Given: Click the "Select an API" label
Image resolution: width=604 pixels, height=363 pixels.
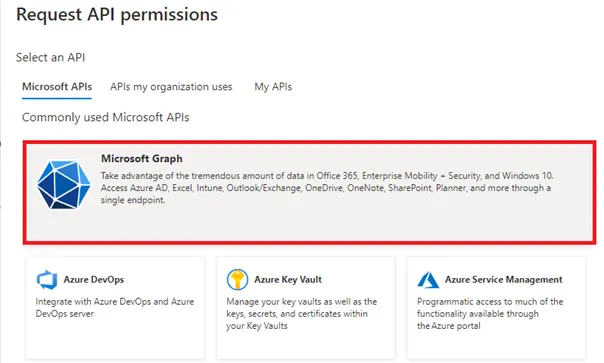Looking at the screenshot, I should (x=50, y=57).
